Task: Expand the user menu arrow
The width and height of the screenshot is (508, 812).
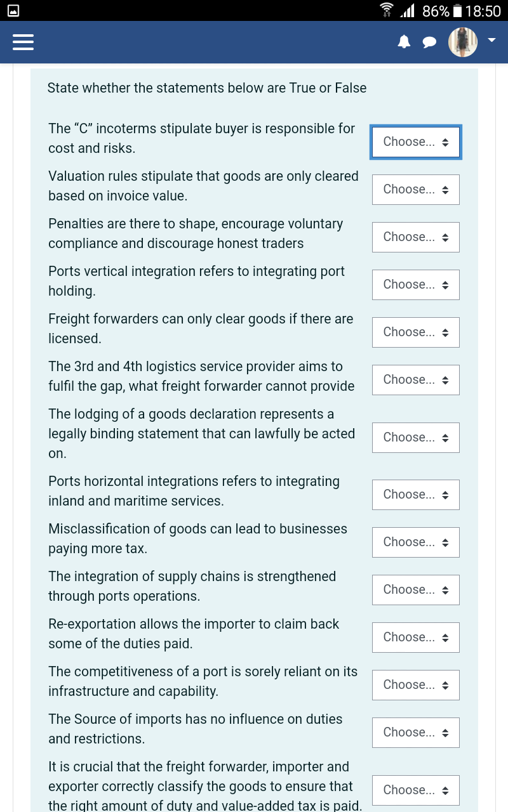Action: [x=491, y=40]
